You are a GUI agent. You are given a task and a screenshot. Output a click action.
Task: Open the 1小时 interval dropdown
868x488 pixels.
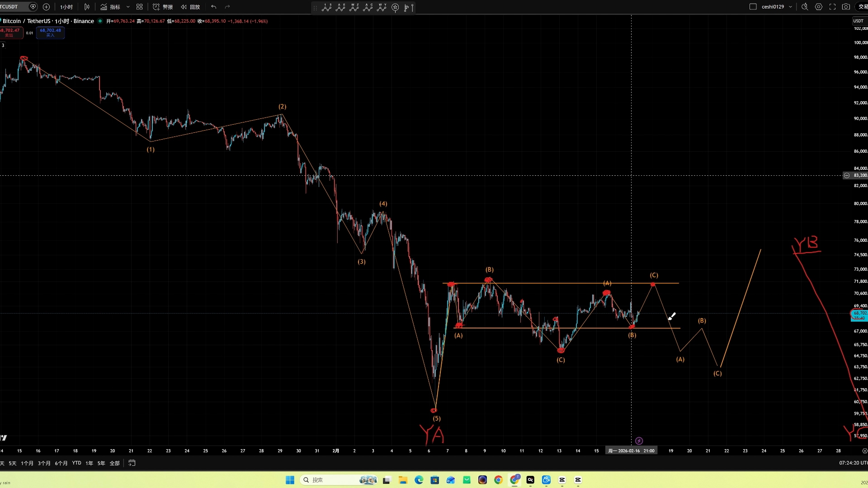tap(66, 7)
